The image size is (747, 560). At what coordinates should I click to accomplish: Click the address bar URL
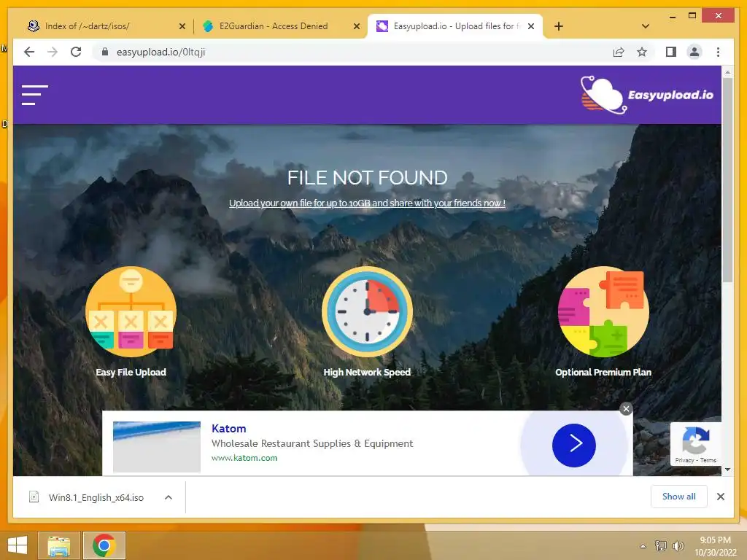[x=161, y=52]
